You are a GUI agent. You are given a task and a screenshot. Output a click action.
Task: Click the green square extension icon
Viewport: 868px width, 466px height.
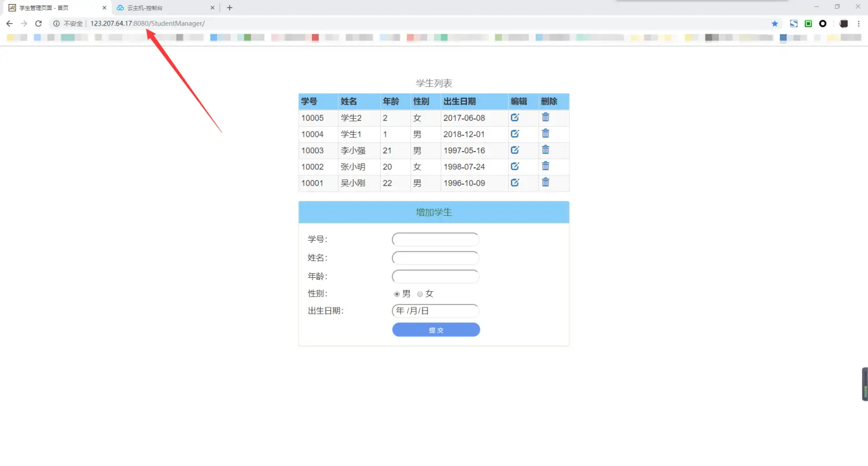click(808, 24)
